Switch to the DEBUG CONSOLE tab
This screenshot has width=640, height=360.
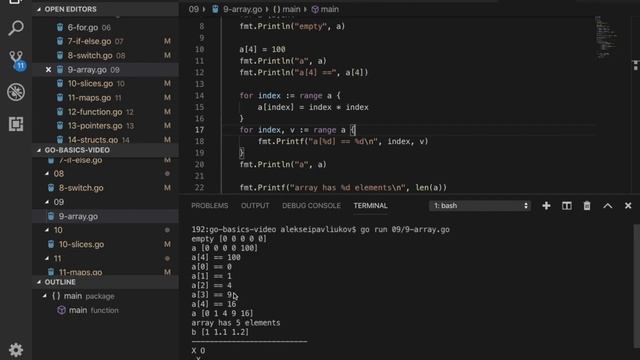(311, 206)
